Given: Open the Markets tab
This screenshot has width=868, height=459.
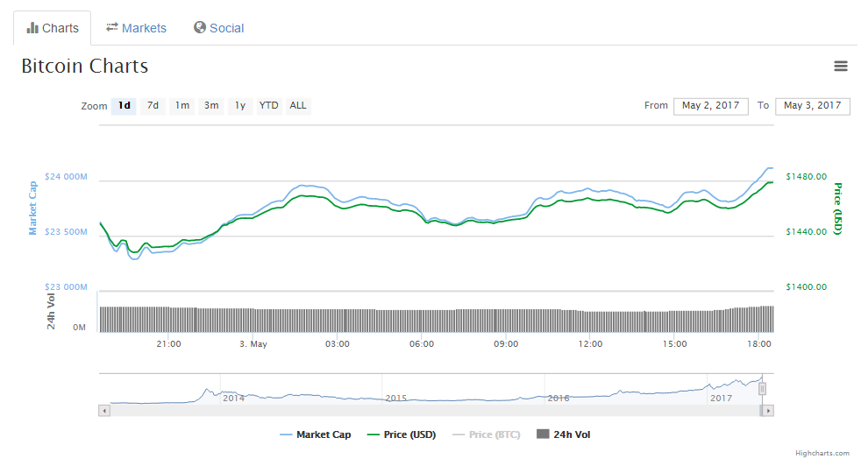Looking at the screenshot, I should pos(136,28).
